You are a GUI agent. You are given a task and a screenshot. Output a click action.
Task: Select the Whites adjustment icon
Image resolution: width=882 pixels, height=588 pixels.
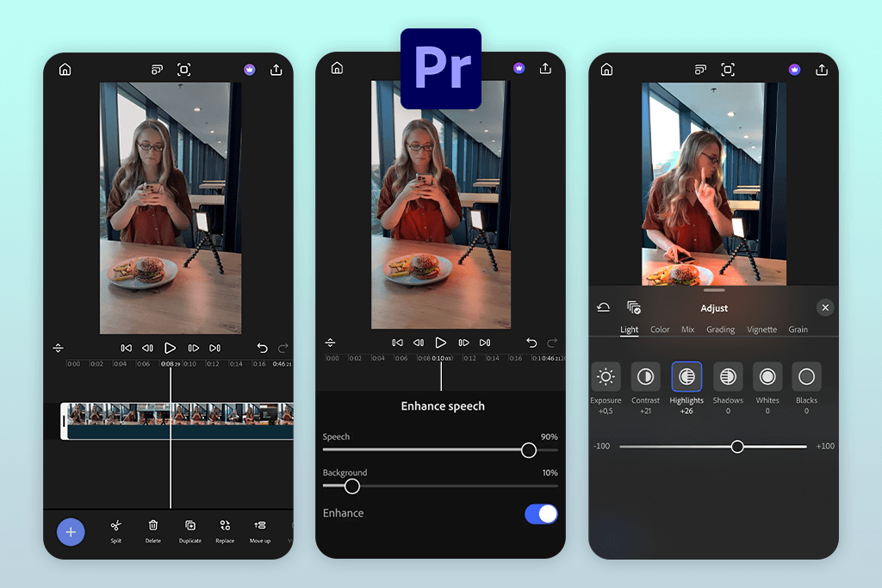[767, 376]
